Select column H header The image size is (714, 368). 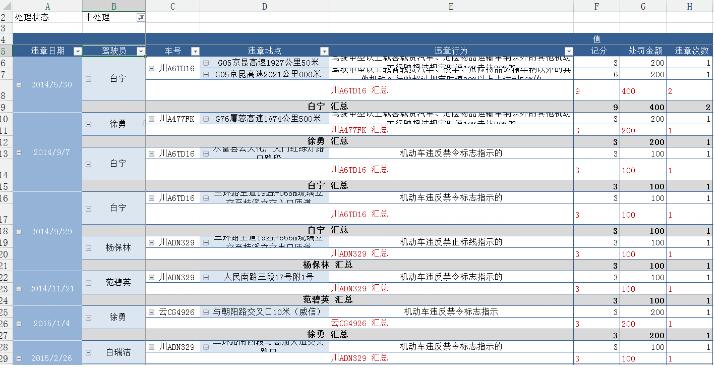point(690,6)
